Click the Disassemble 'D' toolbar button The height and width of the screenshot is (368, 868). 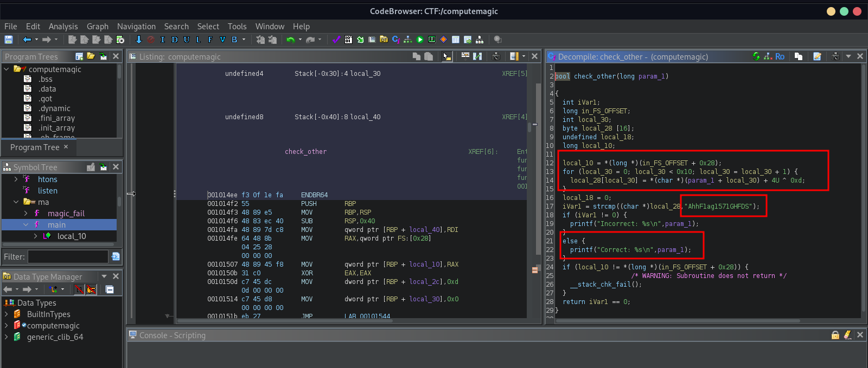click(x=174, y=40)
